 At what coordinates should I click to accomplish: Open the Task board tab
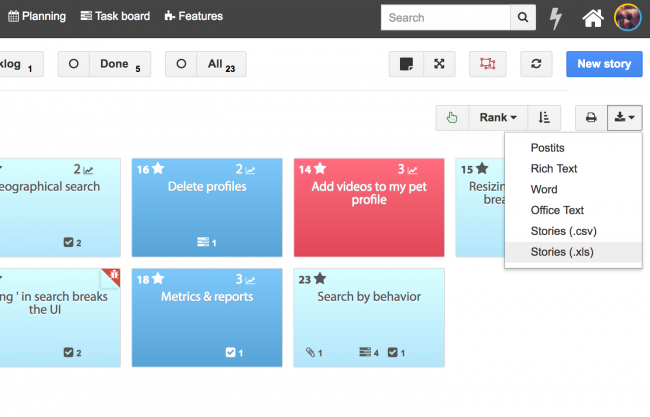[x=115, y=16]
